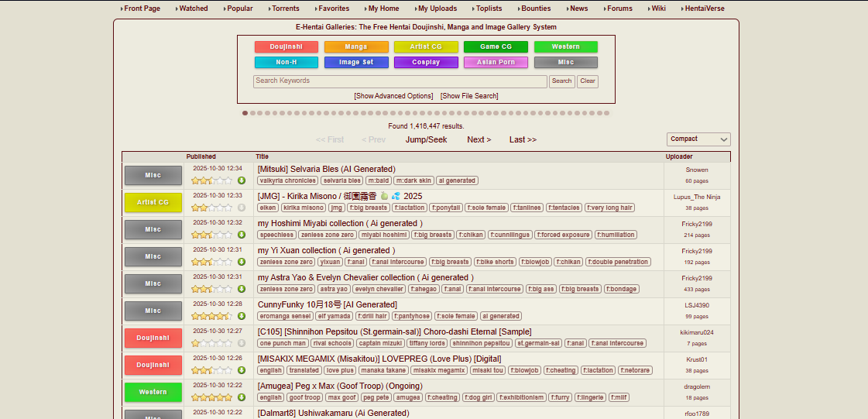868x419 pixels.
Task: Click the Search Keywords input field
Action: (400, 81)
